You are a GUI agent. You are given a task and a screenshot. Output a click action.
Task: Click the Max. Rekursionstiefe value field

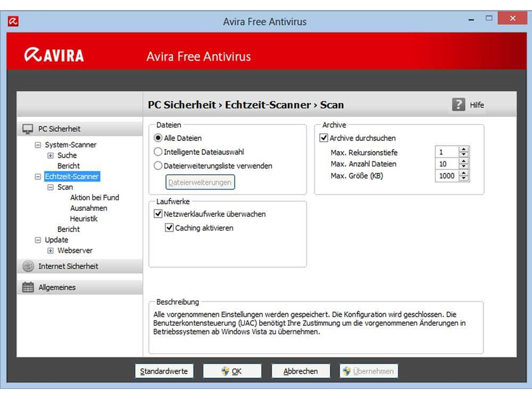[x=447, y=152]
